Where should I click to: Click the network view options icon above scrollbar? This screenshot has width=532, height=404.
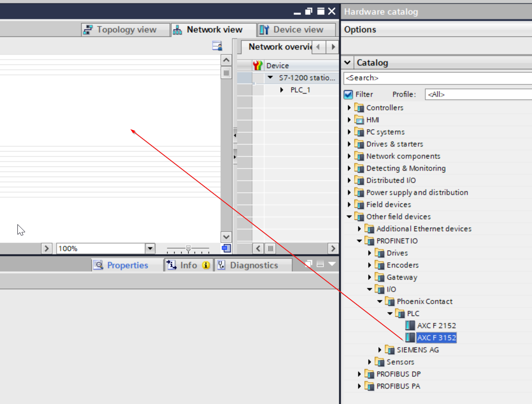point(217,46)
